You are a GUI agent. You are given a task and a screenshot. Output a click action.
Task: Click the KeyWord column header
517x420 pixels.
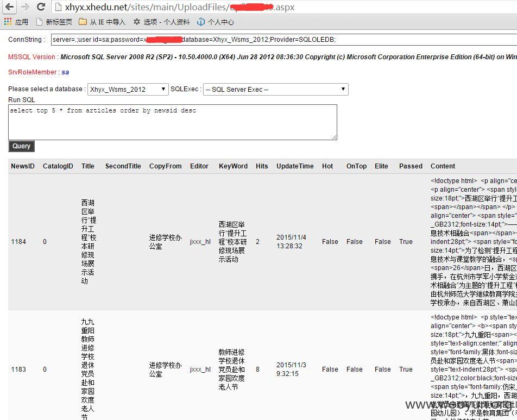tap(233, 166)
